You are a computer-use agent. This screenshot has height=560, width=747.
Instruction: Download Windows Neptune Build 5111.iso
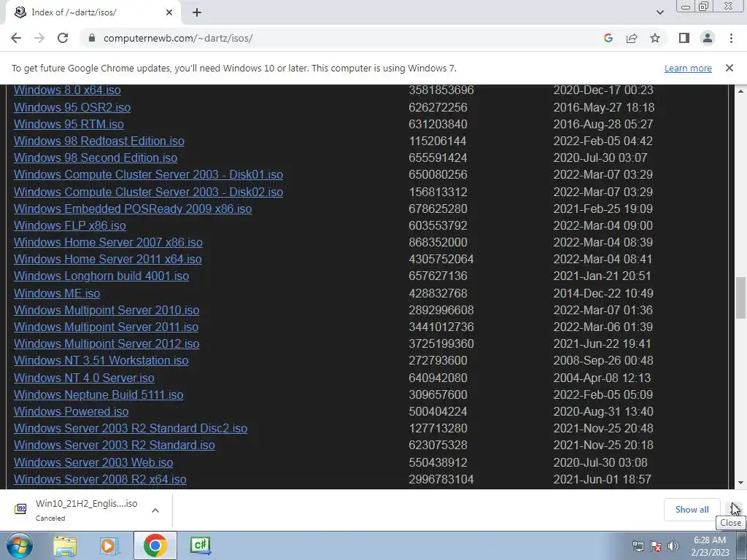click(x=98, y=394)
